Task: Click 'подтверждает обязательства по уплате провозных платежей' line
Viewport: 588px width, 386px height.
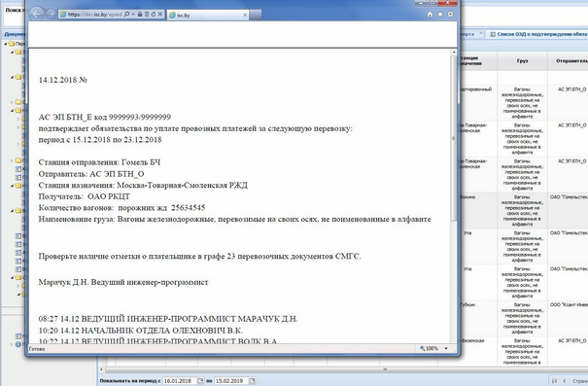Action: click(x=195, y=128)
